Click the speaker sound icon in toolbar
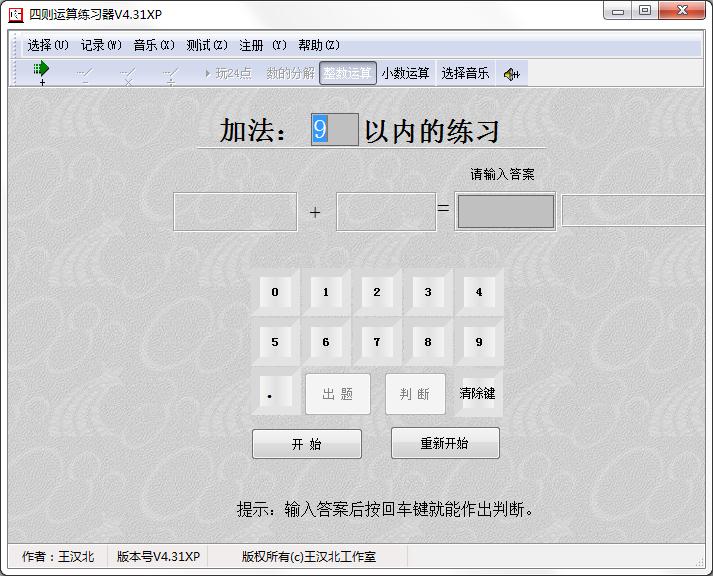 511,73
